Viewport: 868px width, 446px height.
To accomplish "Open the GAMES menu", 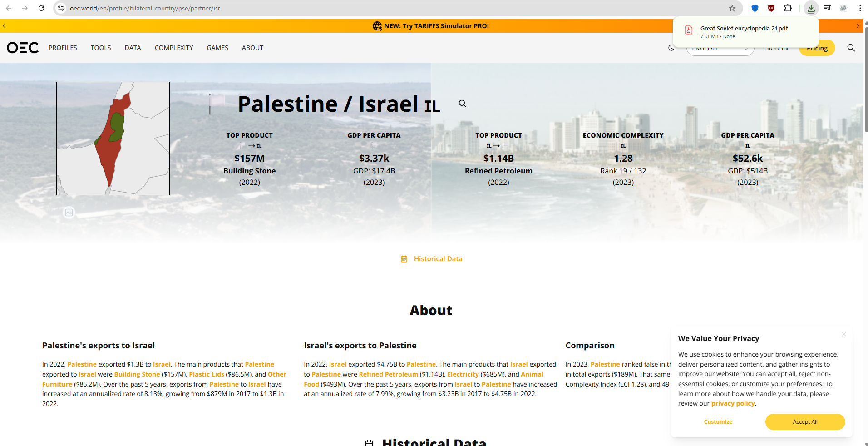I will point(217,48).
